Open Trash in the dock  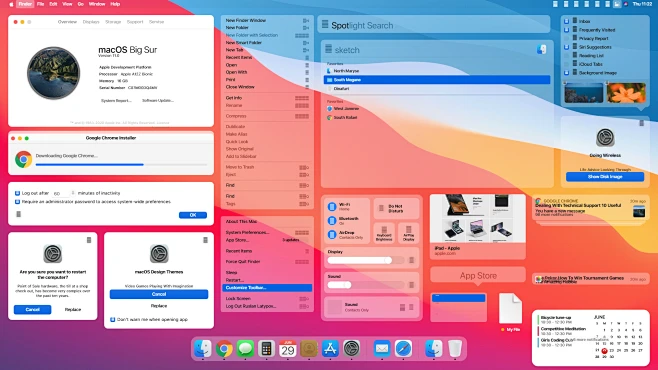(x=455, y=349)
